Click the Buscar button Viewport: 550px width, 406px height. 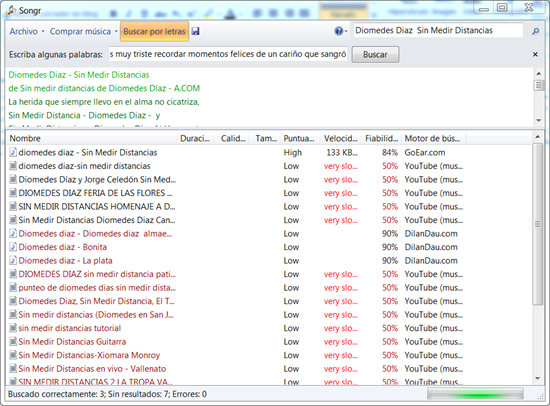[375, 54]
